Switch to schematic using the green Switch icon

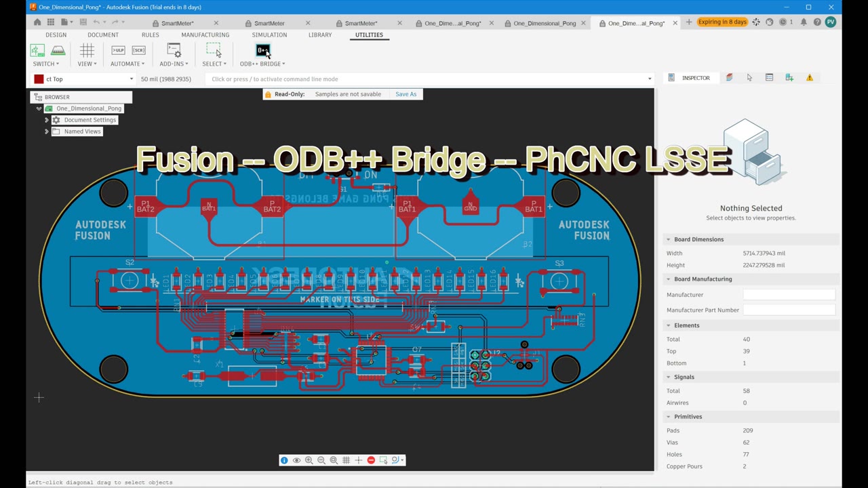pos(37,51)
